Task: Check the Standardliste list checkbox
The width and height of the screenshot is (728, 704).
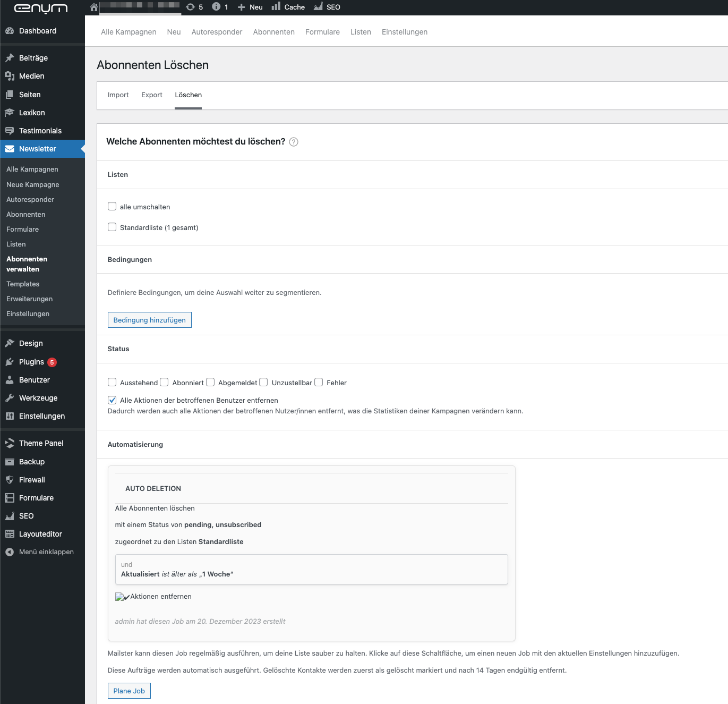Action: (x=112, y=227)
